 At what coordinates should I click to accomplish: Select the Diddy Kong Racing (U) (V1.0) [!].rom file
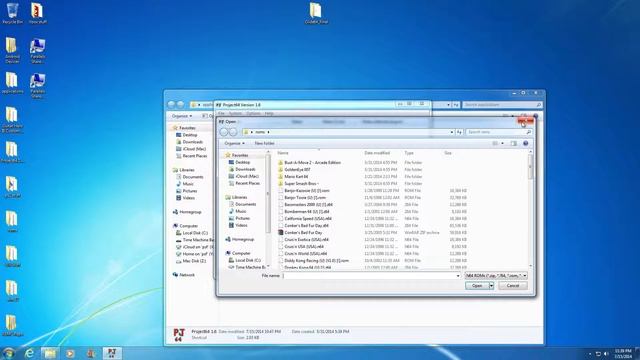(316, 260)
